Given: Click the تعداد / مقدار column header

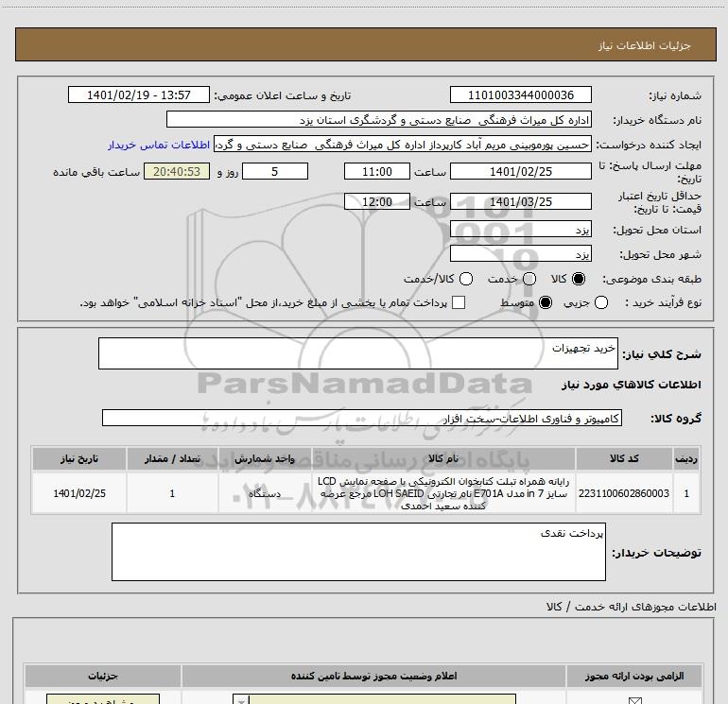Looking at the screenshot, I should pyautogui.click(x=172, y=458).
